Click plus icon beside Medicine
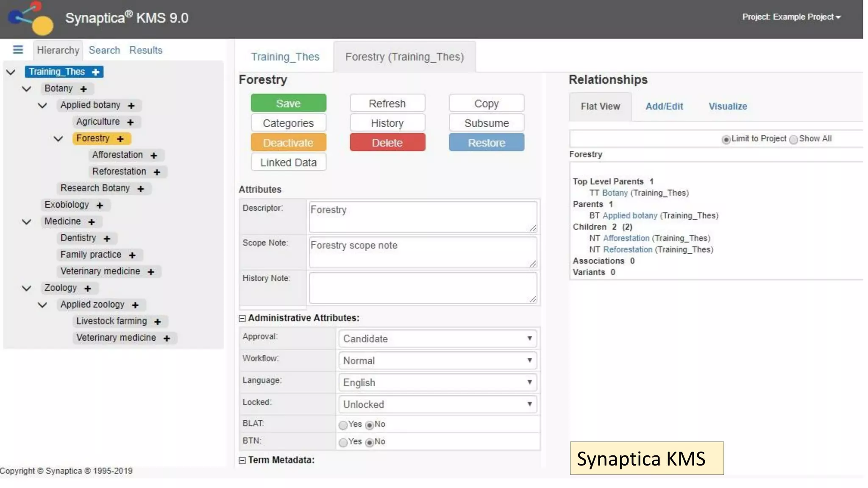Screen dimensions: 868x488 pos(92,222)
